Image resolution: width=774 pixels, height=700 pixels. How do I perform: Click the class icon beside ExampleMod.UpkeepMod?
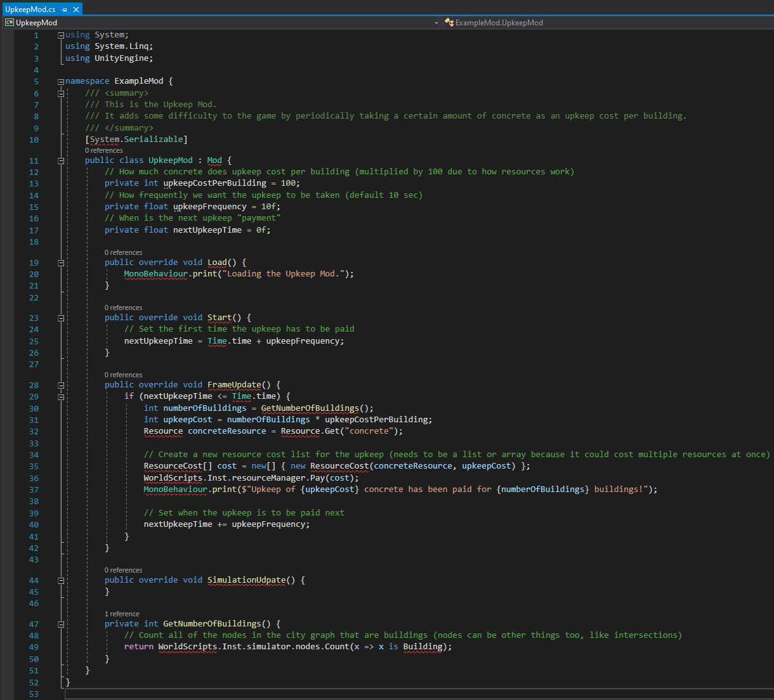click(449, 23)
